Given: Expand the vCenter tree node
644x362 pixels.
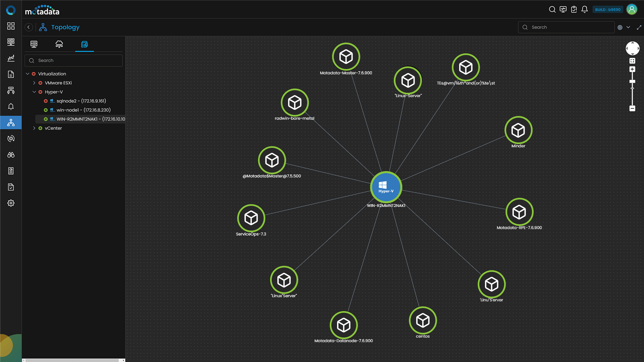Looking at the screenshot, I should click(34, 128).
